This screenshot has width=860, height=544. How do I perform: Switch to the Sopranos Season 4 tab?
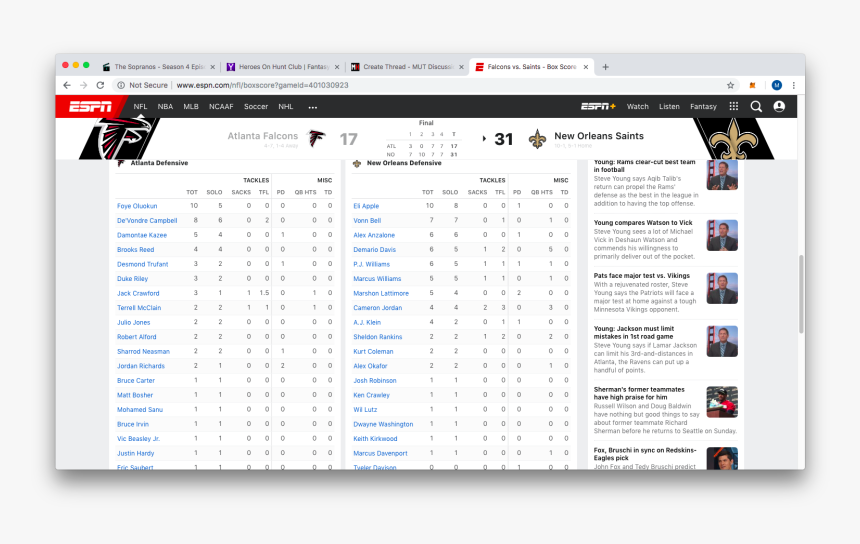click(x=156, y=67)
